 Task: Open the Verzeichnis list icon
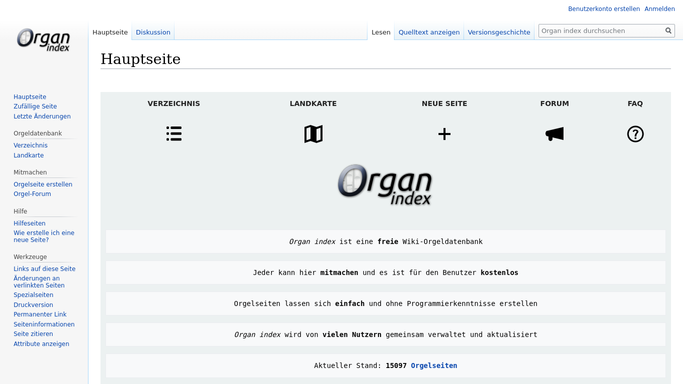(x=174, y=134)
